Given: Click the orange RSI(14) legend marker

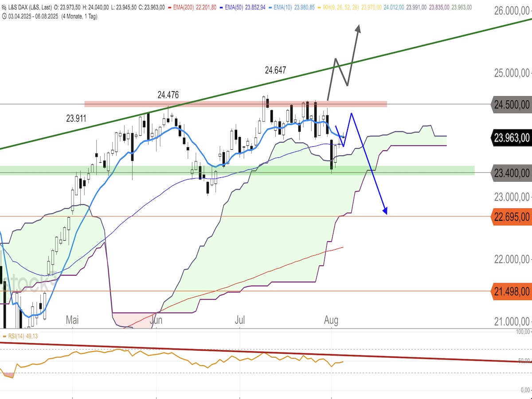Looking at the screenshot, I should (x=4, y=336).
